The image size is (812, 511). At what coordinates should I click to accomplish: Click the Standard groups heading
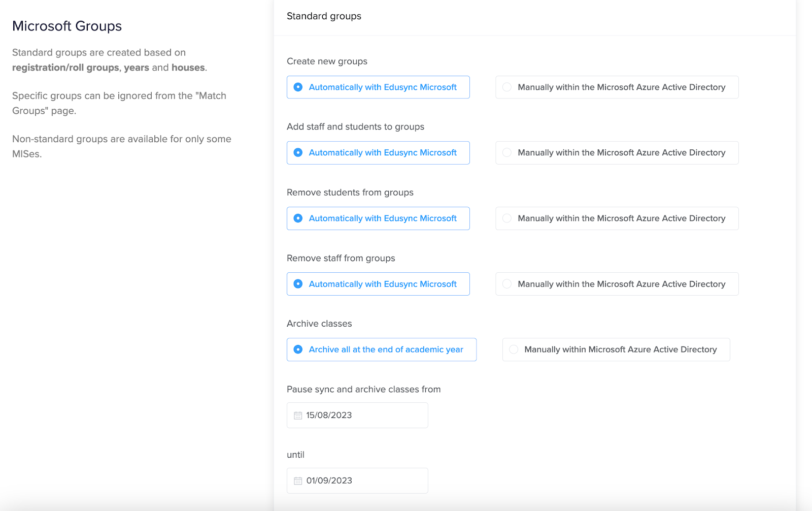click(x=324, y=16)
